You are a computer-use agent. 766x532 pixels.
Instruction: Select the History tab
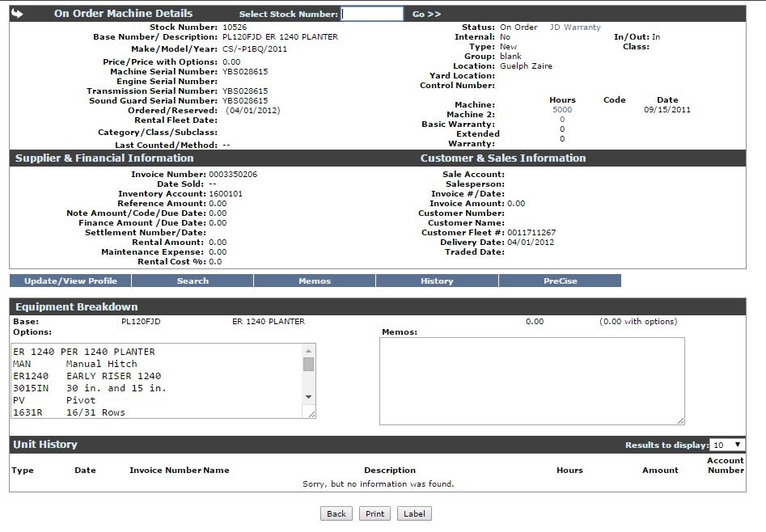click(x=437, y=281)
